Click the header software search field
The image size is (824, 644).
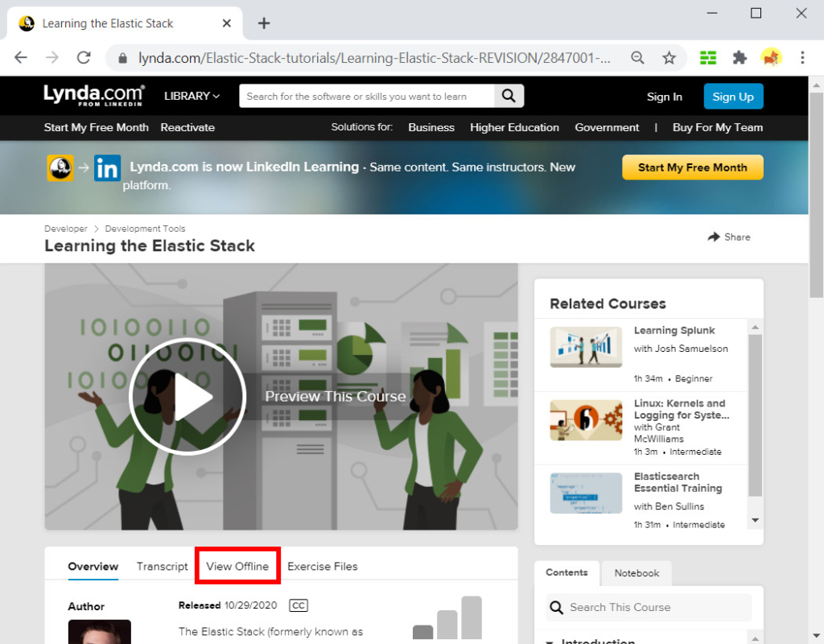coord(367,97)
